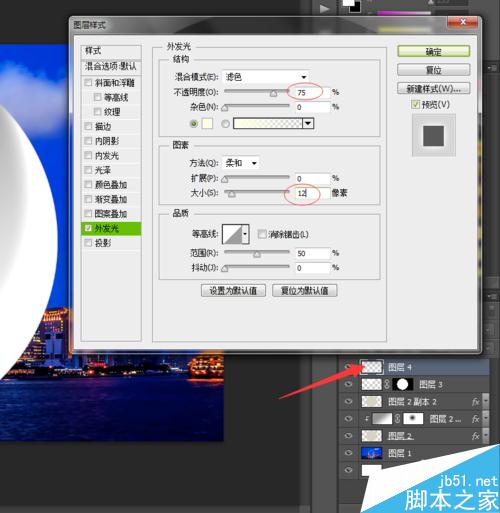Viewport: 500px width, 513px height.
Task: Click the 范围 value field showing 50
Action: point(312,253)
